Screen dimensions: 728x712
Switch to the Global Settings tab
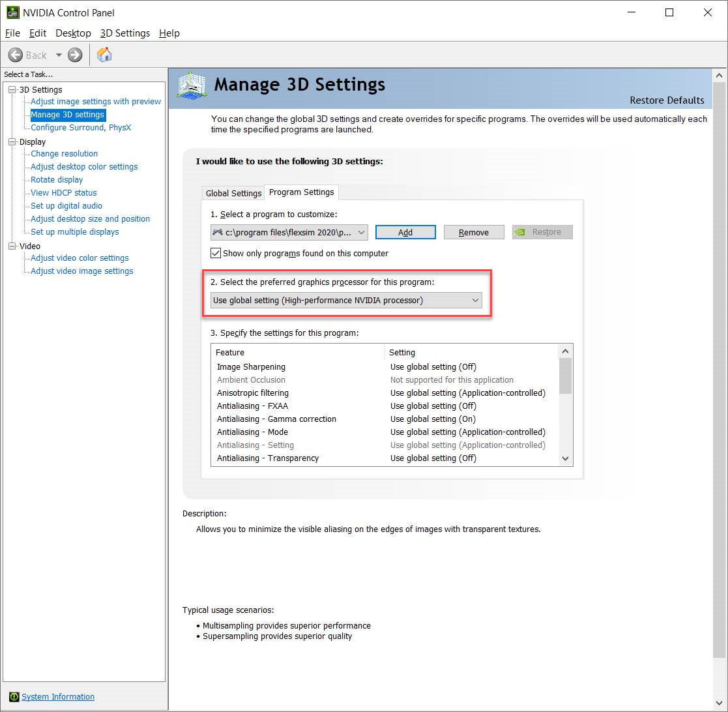click(233, 193)
